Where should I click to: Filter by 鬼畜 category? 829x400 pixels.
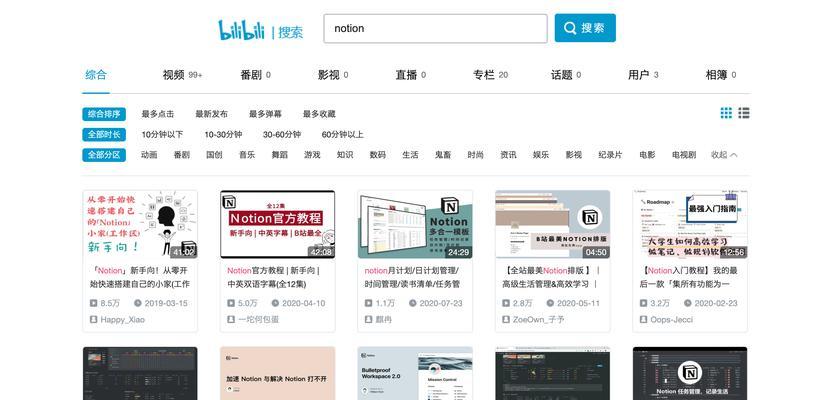pos(443,155)
